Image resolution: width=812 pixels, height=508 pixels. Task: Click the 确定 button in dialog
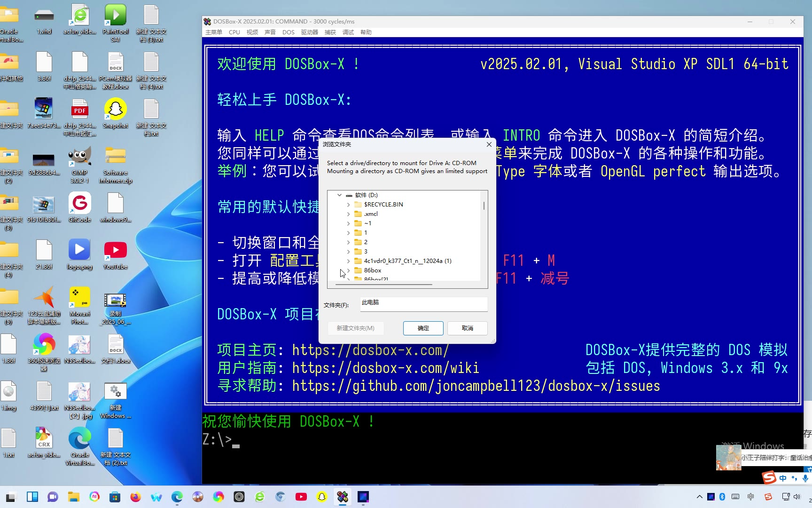[x=423, y=328]
